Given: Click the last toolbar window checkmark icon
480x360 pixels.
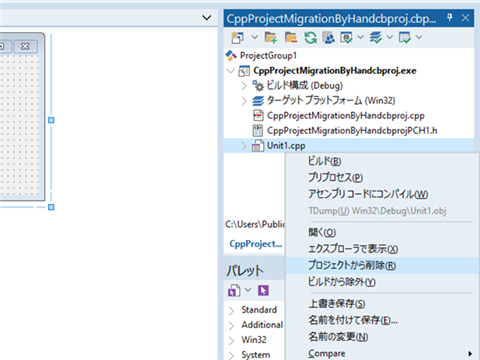Looking at the screenshot, I should coord(405,37).
